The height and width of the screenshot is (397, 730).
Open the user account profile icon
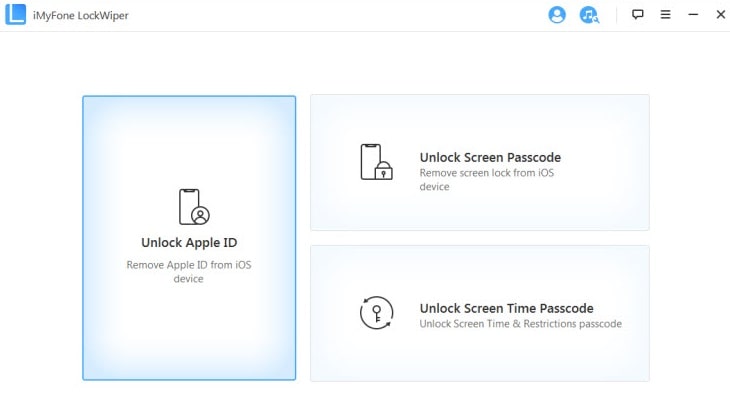[557, 15]
